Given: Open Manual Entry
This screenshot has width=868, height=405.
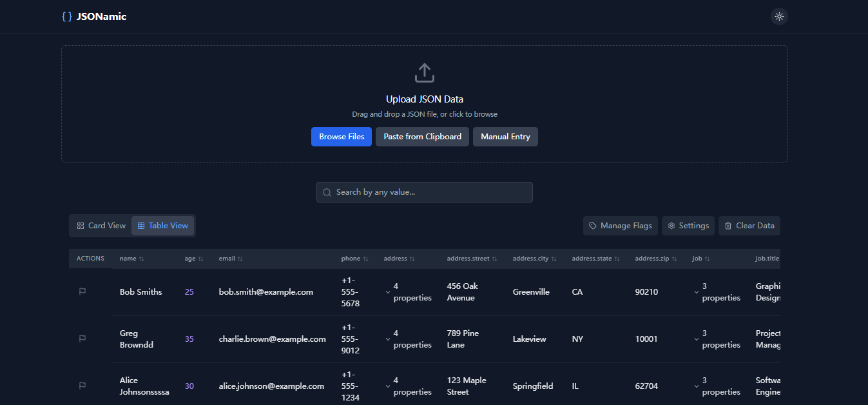Looking at the screenshot, I should click(505, 137).
